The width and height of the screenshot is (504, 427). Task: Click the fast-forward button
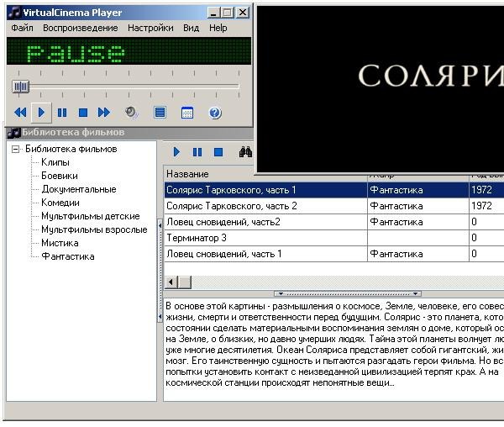coord(104,113)
